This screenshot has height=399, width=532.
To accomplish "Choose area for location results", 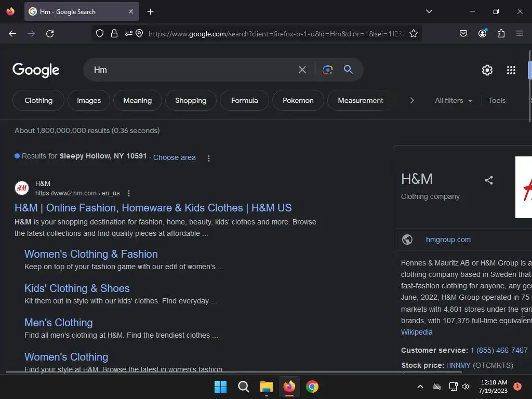I will click(x=175, y=157).
